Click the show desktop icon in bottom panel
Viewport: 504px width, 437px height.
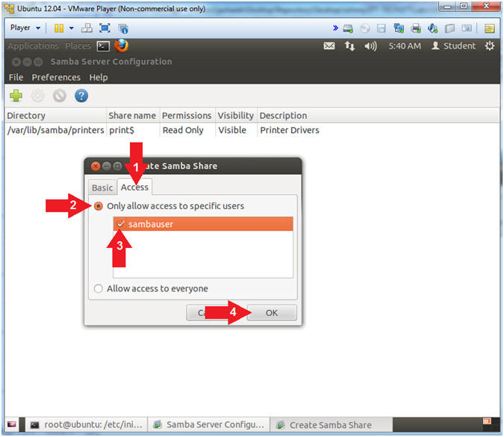click(x=12, y=424)
